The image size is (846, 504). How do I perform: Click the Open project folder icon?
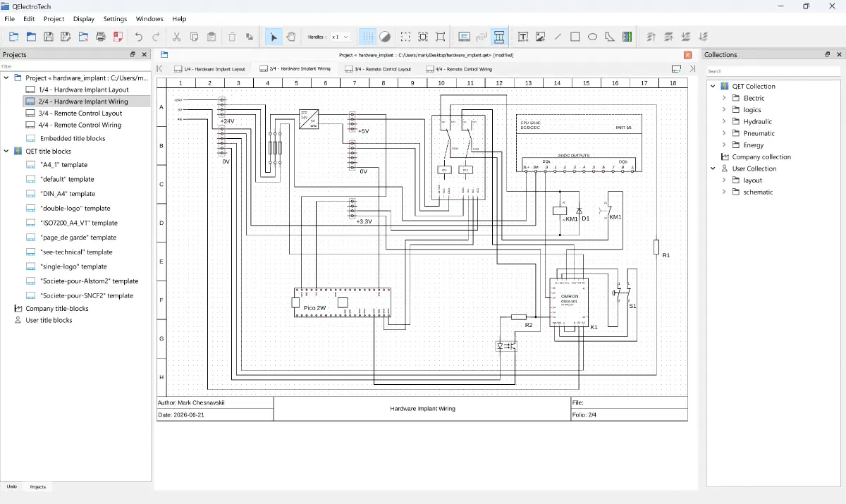click(x=31, y=37)
